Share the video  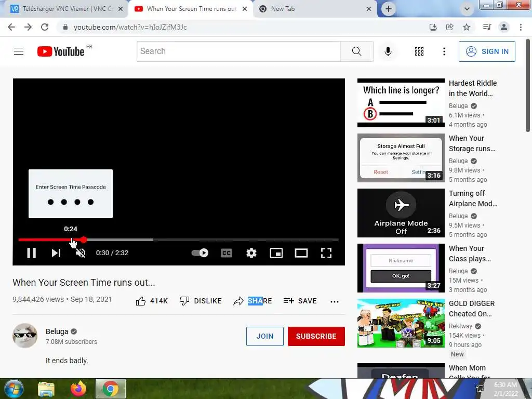[253, 301]
